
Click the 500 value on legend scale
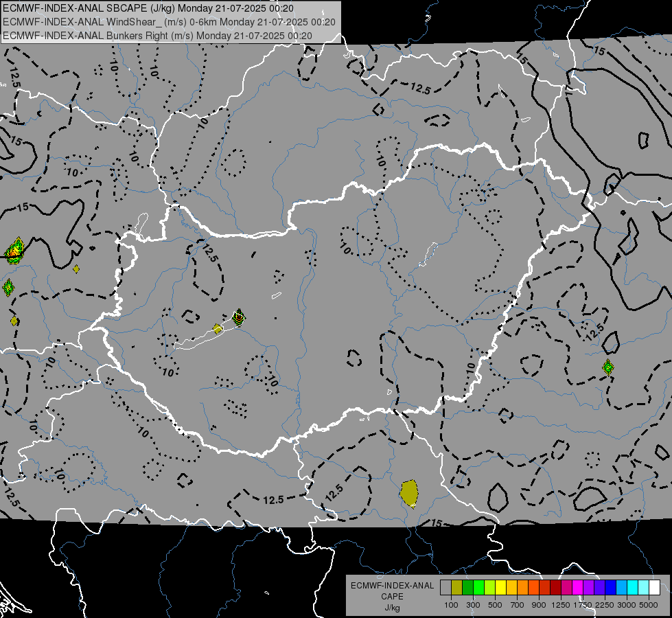(495, 605)
